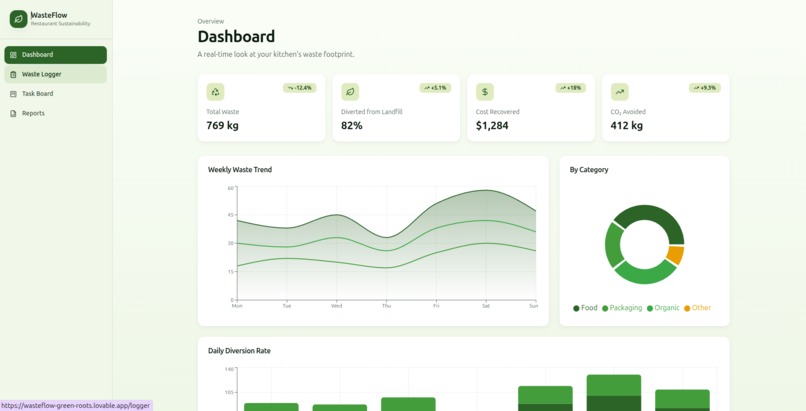Click the +18% change badge
This screenshot has width=806, height=411.
click(x=571, y=88)
